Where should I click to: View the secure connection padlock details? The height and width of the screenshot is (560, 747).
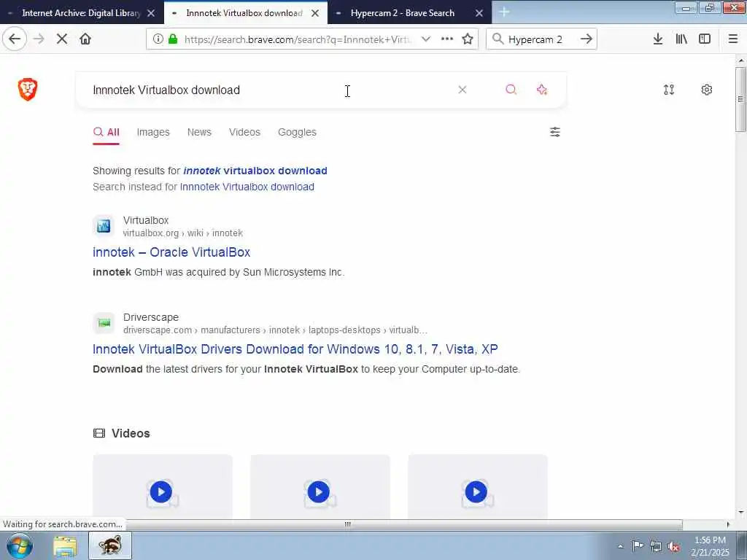coord(173,39)
